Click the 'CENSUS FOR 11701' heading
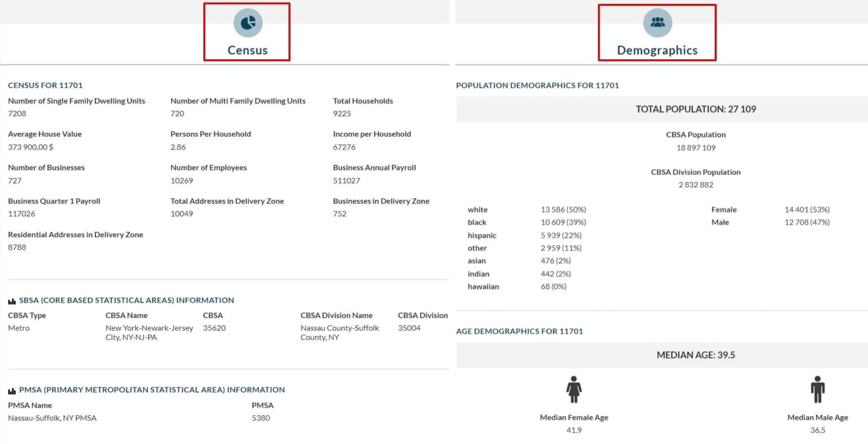The image size is (868, 444). click(45, 85)
